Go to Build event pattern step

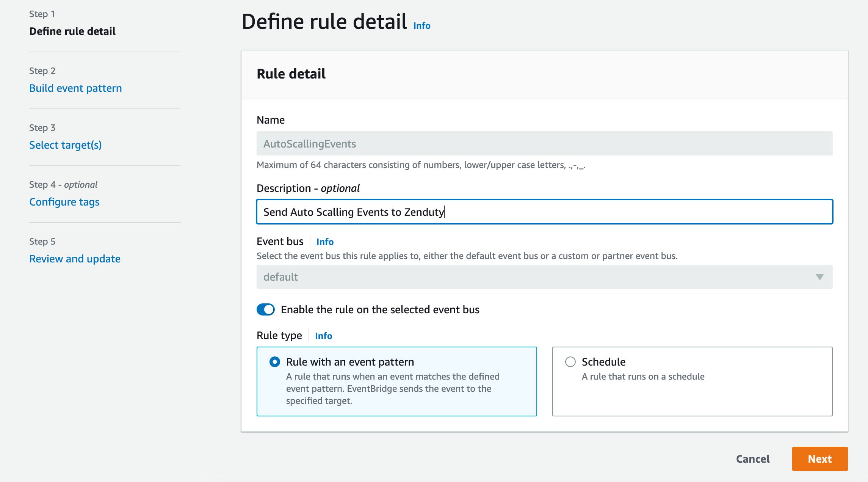point(75,88)
